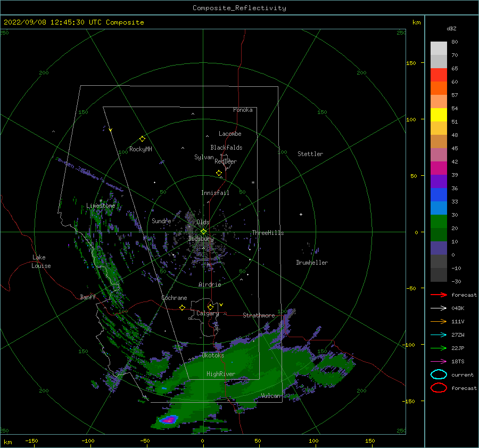Click the yellow diamond marker above Calgary

point(210,307)
